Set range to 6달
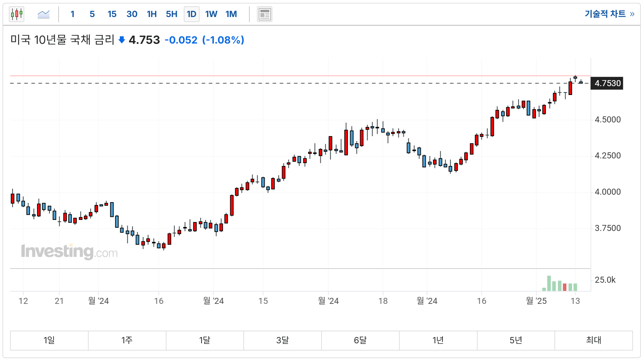644x360 pixels. click(360, 340)
